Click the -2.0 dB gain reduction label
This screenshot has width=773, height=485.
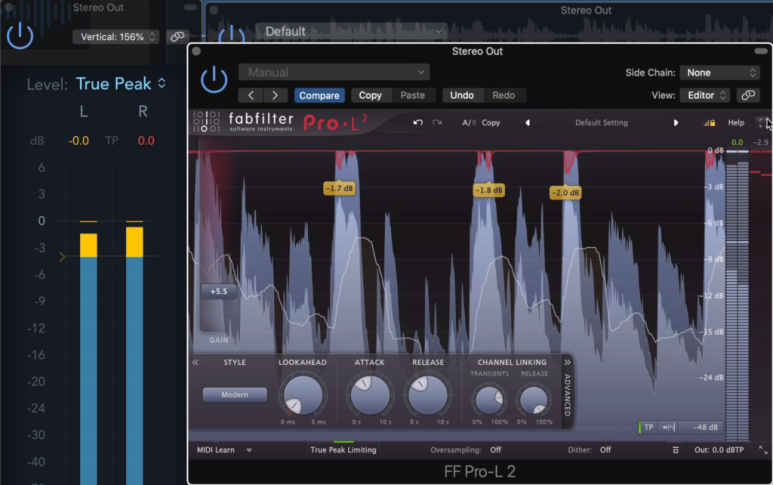[x=565, y=193]
